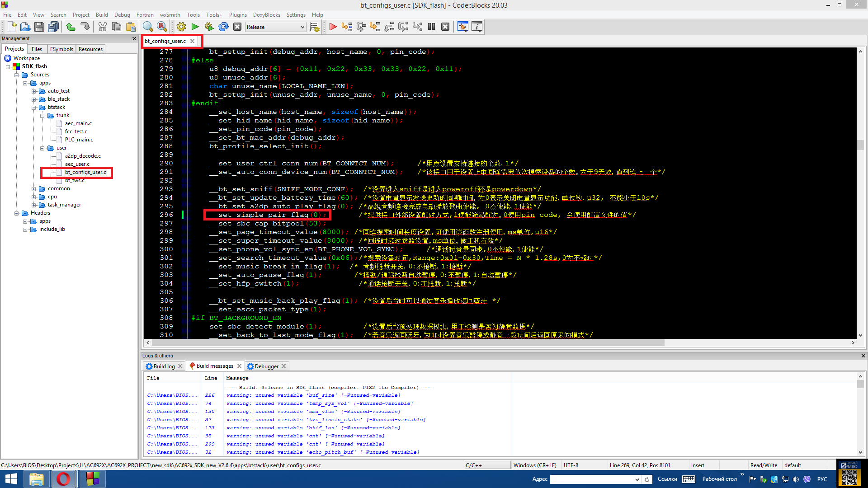Click the Build gear icon

pos(181,27)
